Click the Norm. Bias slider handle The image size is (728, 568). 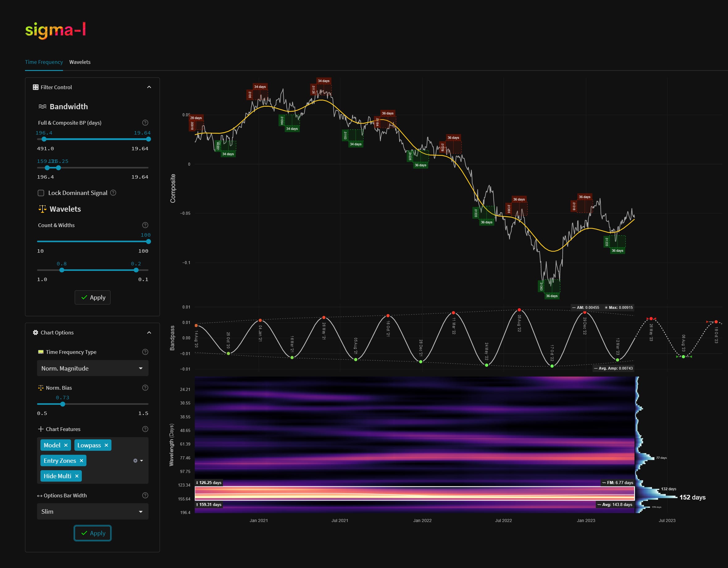(63, 404)
